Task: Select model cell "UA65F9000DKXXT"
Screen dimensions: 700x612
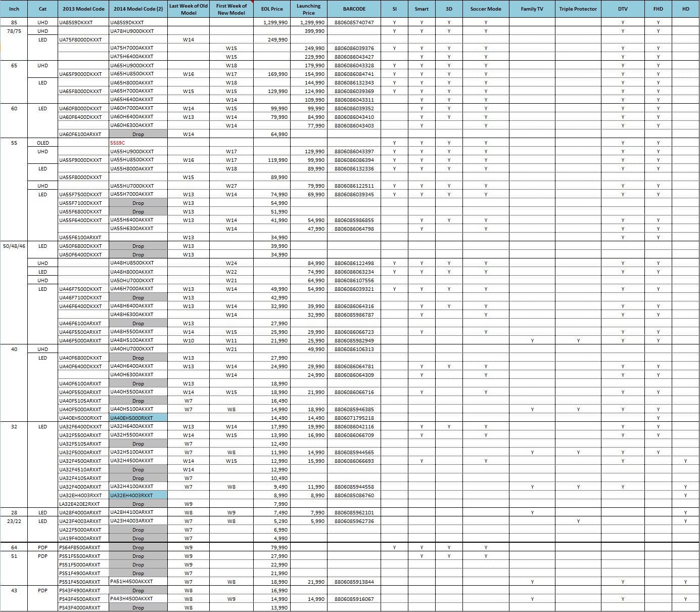Action: tap(83, 74)
